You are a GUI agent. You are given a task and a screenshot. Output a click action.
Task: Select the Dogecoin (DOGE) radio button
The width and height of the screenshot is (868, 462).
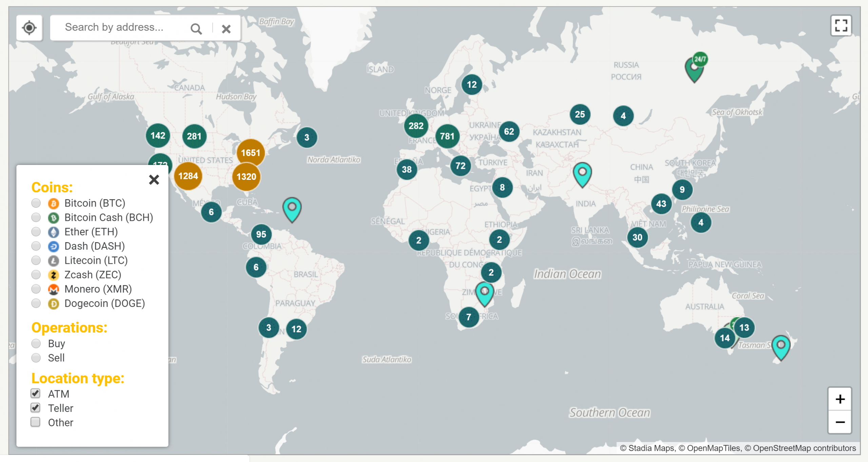click(x=36, y=303)
